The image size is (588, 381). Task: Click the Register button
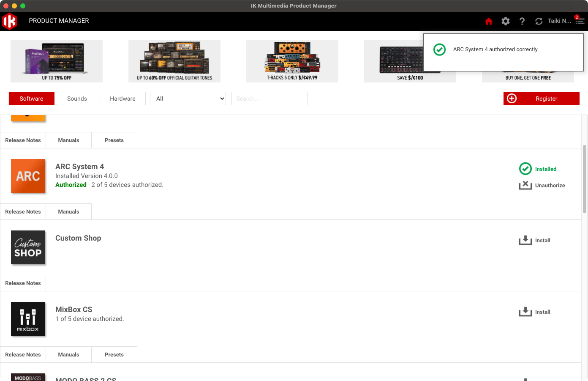tap(542, 99)
